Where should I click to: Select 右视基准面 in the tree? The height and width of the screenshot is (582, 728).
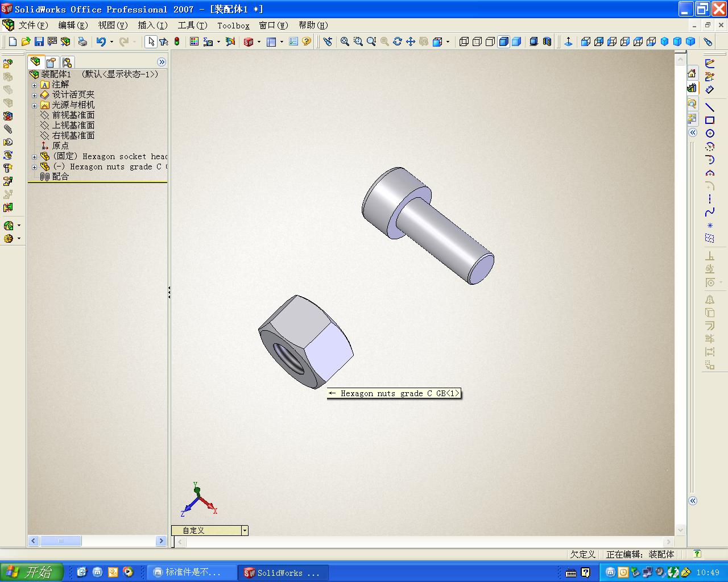(73, 136)
